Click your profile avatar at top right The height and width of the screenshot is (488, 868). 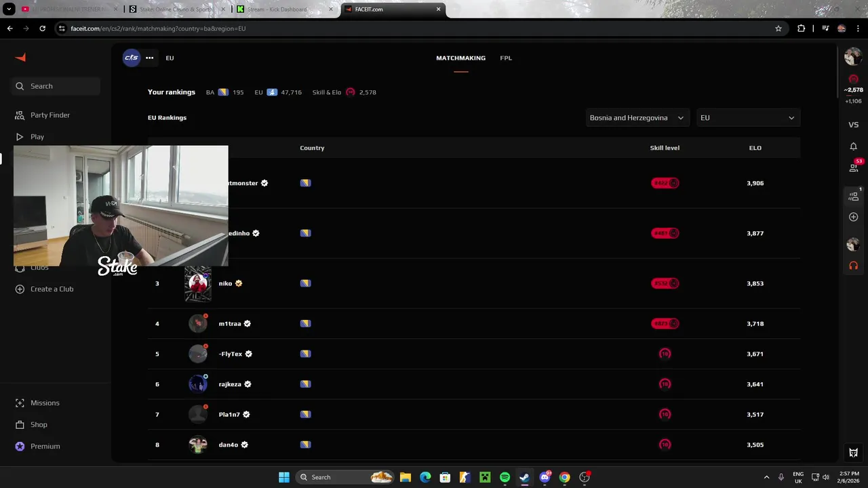[853, 58]
